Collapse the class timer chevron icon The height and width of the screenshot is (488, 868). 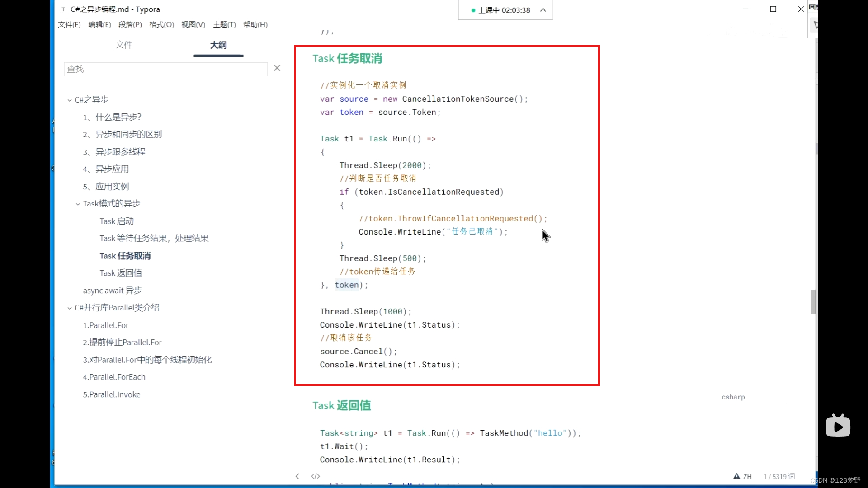543,10
